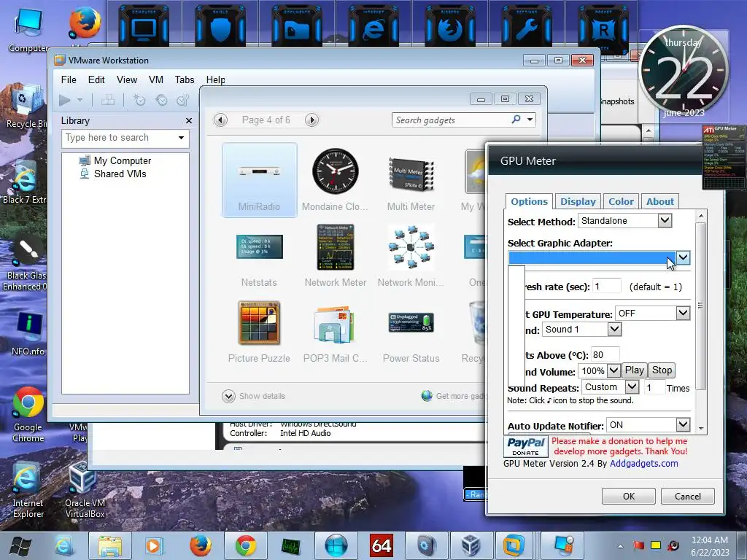Switch to the Color tab
Image resolution: width=747 pixels, height=560 pixels.
622,201
